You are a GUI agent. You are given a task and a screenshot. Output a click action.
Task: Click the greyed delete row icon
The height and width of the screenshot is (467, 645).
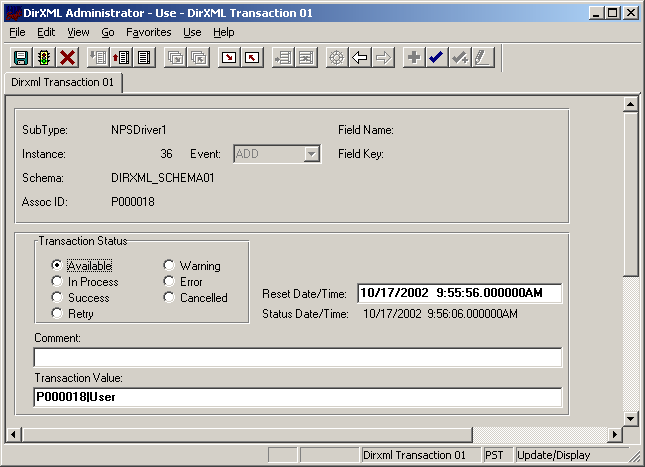point(306,58)
